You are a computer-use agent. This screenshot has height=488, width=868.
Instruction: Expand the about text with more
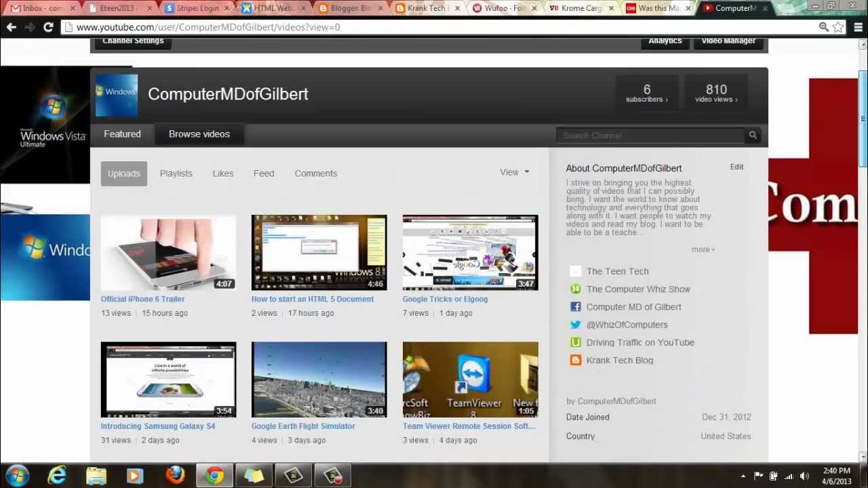(x=703, y=249)
